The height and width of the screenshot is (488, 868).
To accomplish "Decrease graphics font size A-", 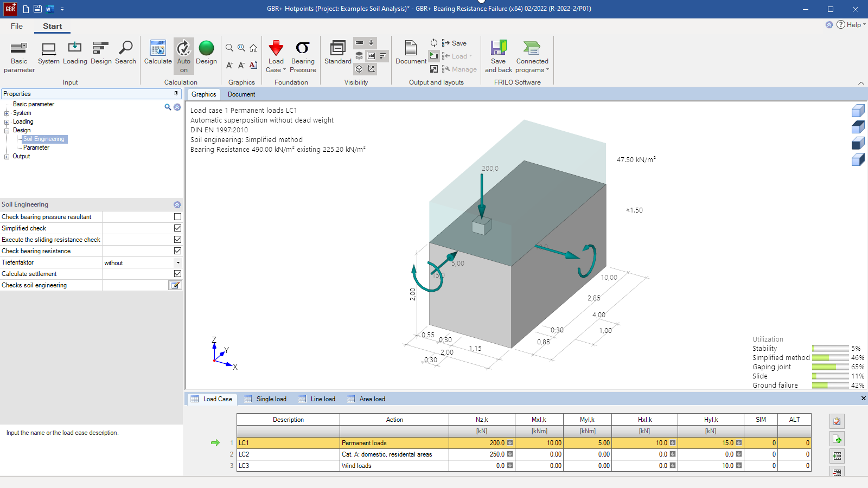I will point(241,65).
